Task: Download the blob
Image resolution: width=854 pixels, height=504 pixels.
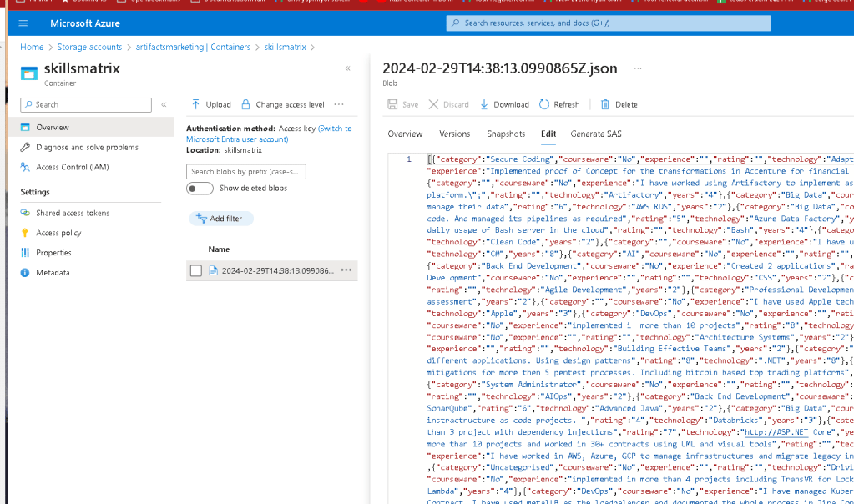Action: (x=504, y=104)
